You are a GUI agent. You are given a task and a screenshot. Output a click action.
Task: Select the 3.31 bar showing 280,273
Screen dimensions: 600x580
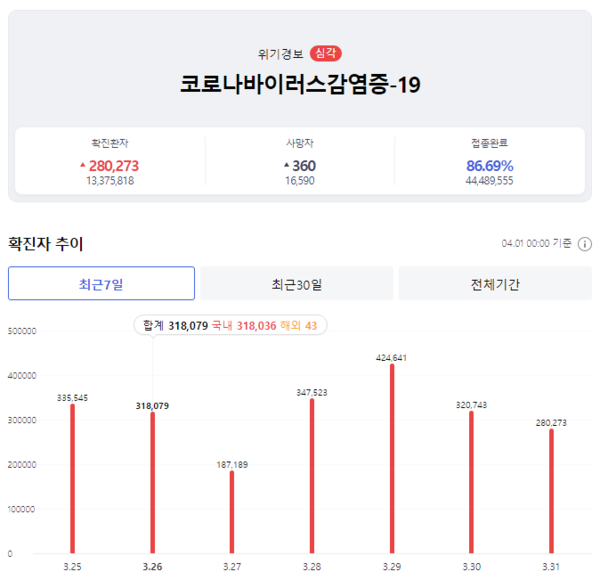click(x=551, y=491)
